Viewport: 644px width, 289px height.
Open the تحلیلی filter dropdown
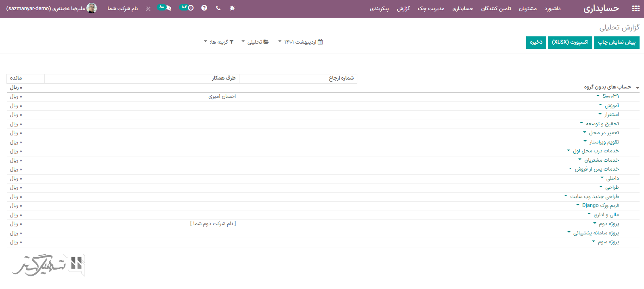255,42
